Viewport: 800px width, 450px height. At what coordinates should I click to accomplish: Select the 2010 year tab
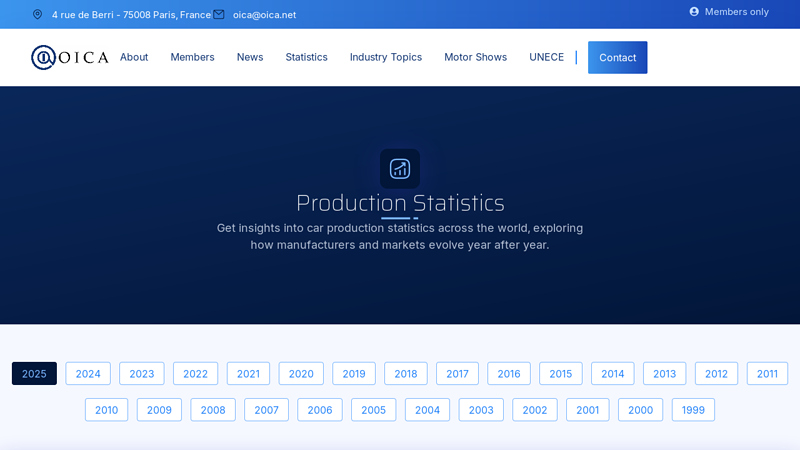coord(107,410)
